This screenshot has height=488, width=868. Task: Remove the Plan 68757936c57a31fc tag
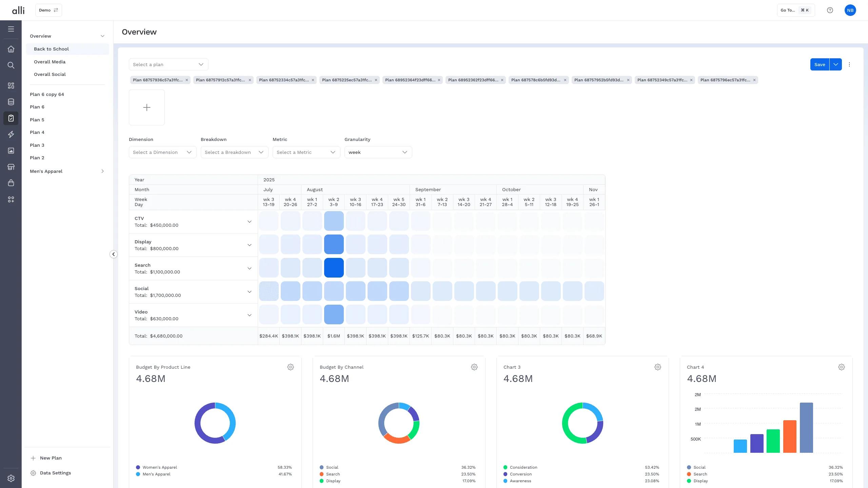187,80
